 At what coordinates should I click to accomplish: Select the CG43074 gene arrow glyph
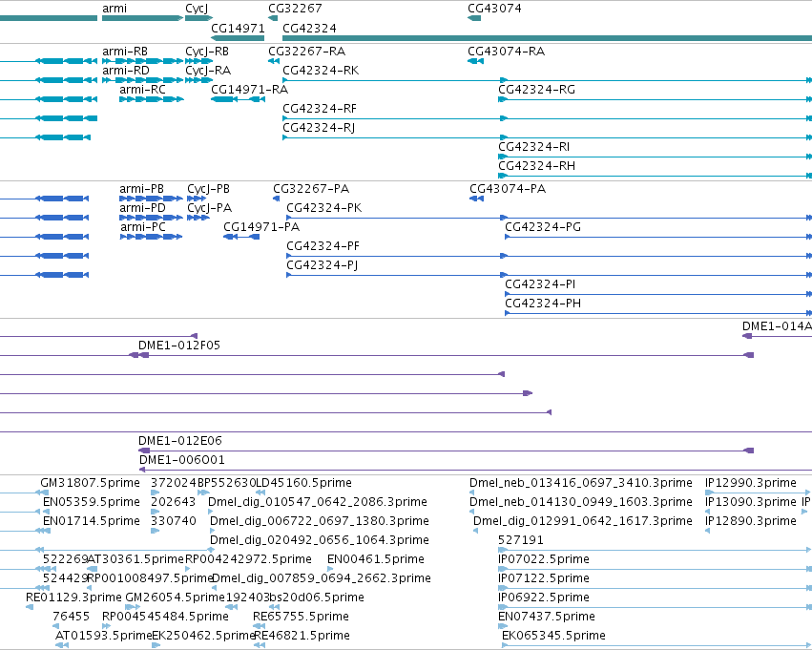coord(474,18)
